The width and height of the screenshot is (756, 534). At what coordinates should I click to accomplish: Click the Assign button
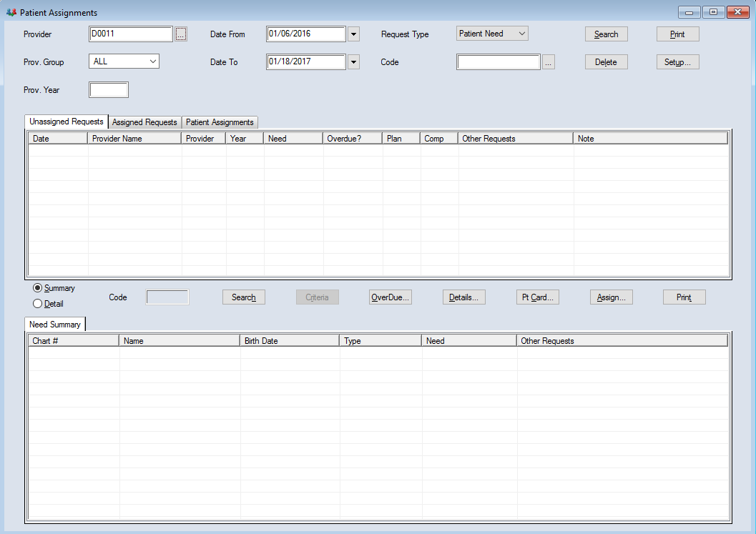click(x=611, y=297)
